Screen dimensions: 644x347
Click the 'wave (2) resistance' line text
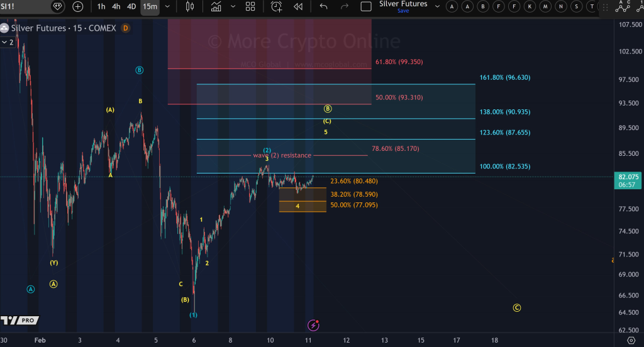(282, 155)
